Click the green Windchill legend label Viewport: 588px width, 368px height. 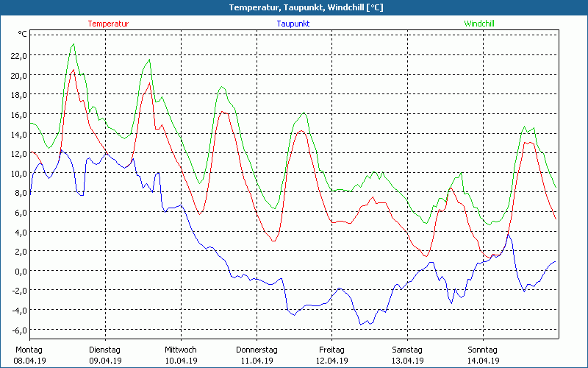pyautogui.click(x=478, y=24)
